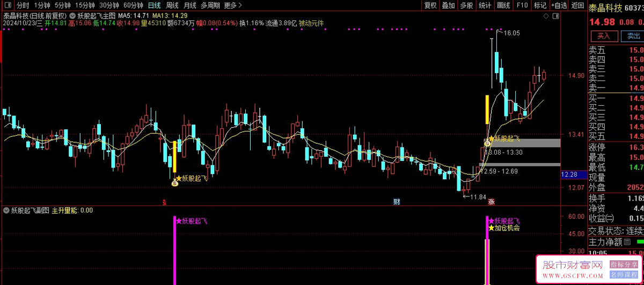
Task: Switch to the 1分钟 period
Action: pos(42,5)
